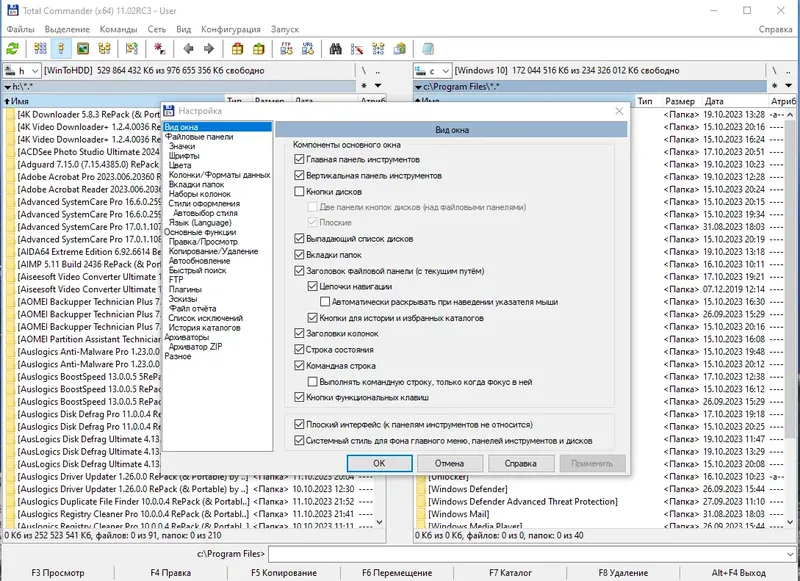This screenshot has width=800, height=581.
Task: Close the Настройка dialog with X
Action: click(x=619, y=111)
